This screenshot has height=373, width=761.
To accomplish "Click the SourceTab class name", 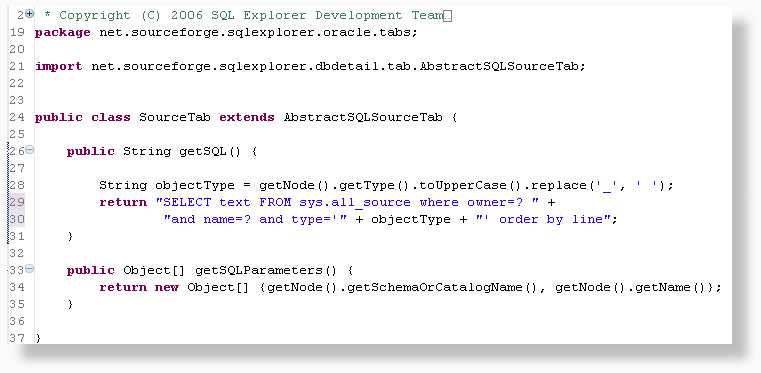I will point(175,117).
